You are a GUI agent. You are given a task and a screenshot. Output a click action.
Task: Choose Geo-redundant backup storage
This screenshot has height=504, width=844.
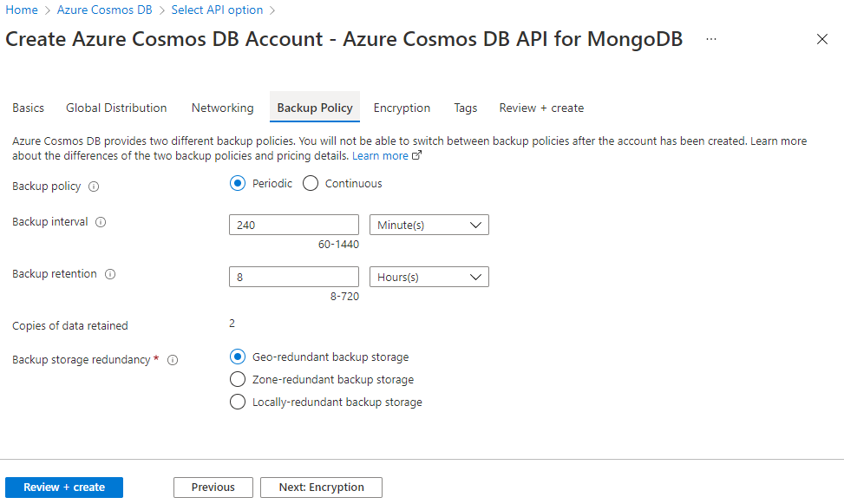tap(238, 357)
